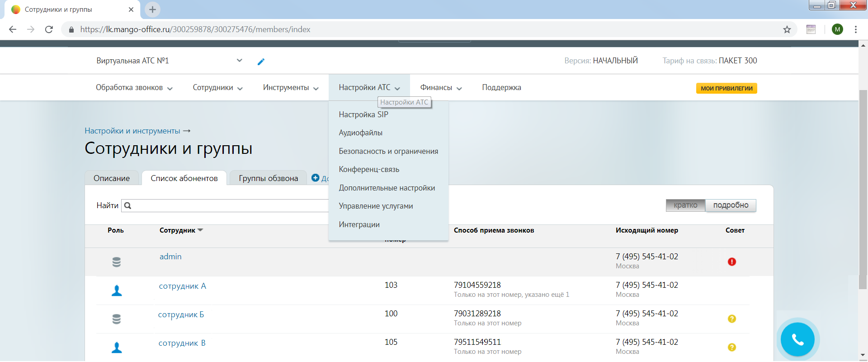This screenshot has width=868, height=362.
Task: Open the Обработка звонков menu
Action: tap(134, 87)
